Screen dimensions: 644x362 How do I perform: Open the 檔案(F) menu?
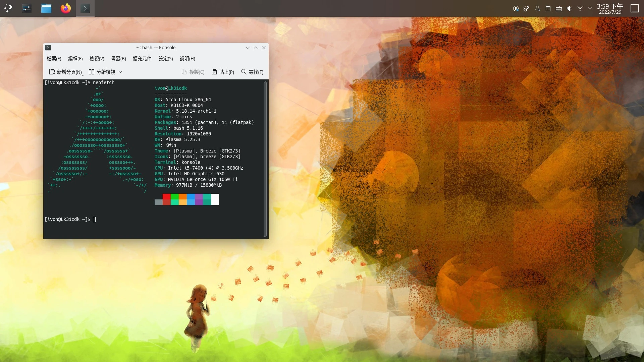tap(54, 59)
